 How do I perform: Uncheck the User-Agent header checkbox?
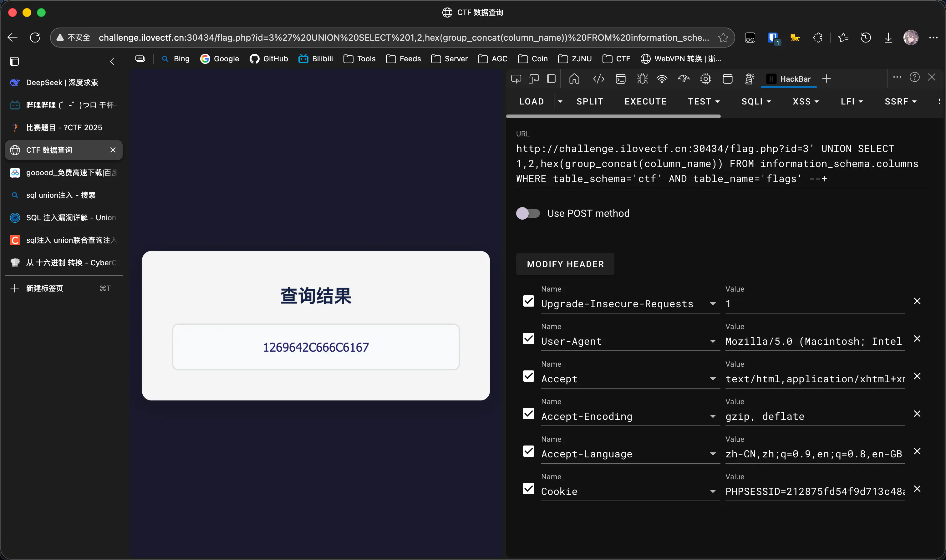[528, 339]
